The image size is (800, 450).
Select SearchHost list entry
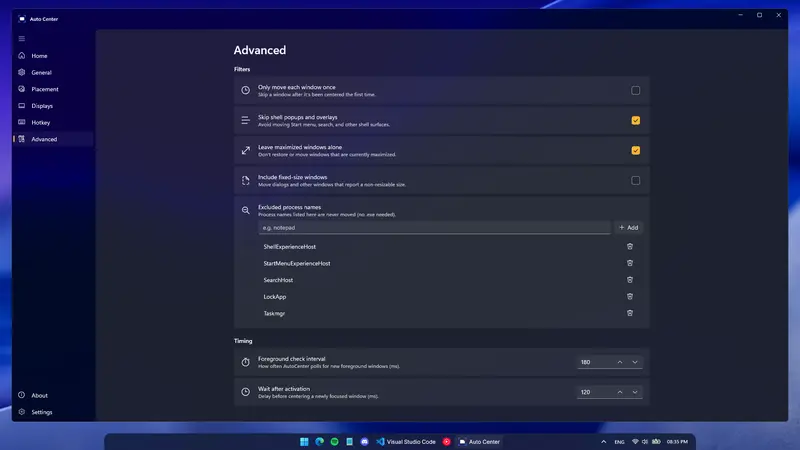(278, 280)
